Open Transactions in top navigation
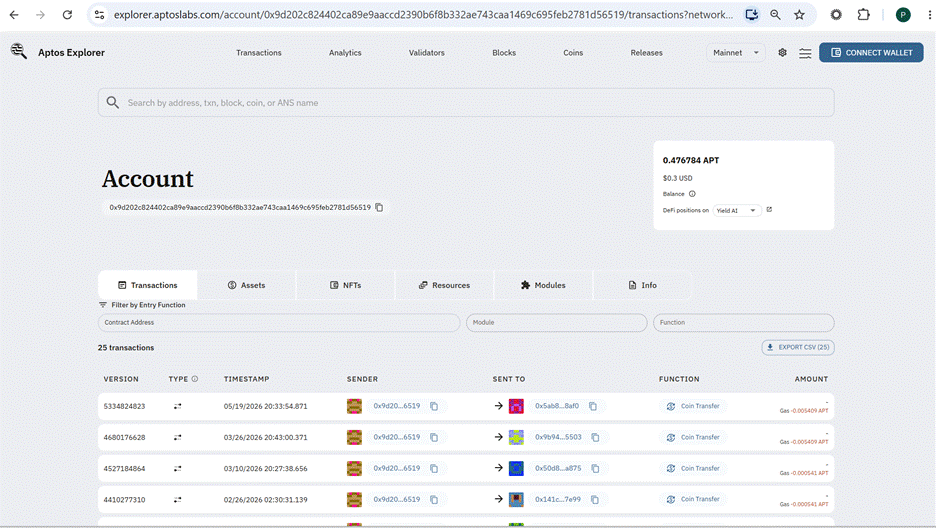Viewport: 936px width, 528px height. (x=258, y=53)
